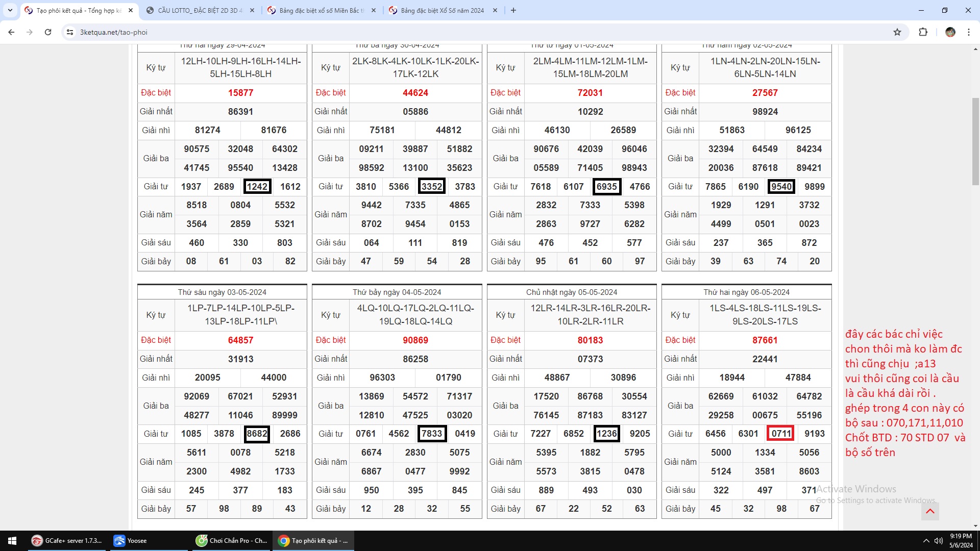980x551 pixels.
Task: Open the Chrome extensions puzzle icon
Action: [x=923, y=32]
